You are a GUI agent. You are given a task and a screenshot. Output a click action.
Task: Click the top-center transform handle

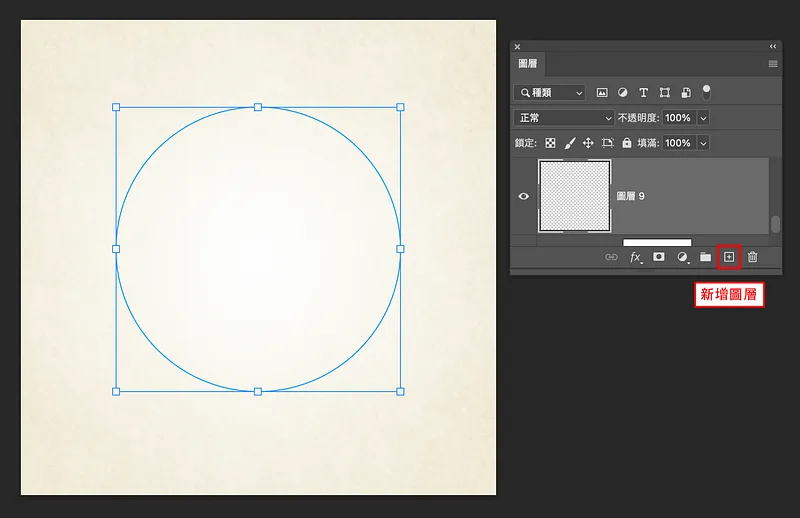[x=258, y=107]
